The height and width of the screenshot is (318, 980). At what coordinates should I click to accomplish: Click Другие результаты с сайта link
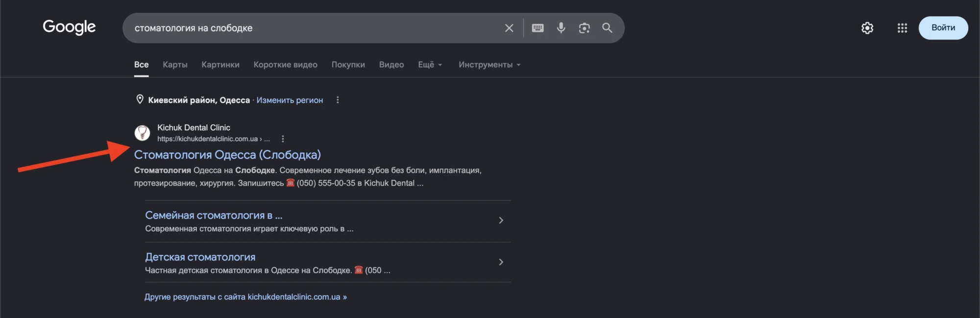pos(245,297)
